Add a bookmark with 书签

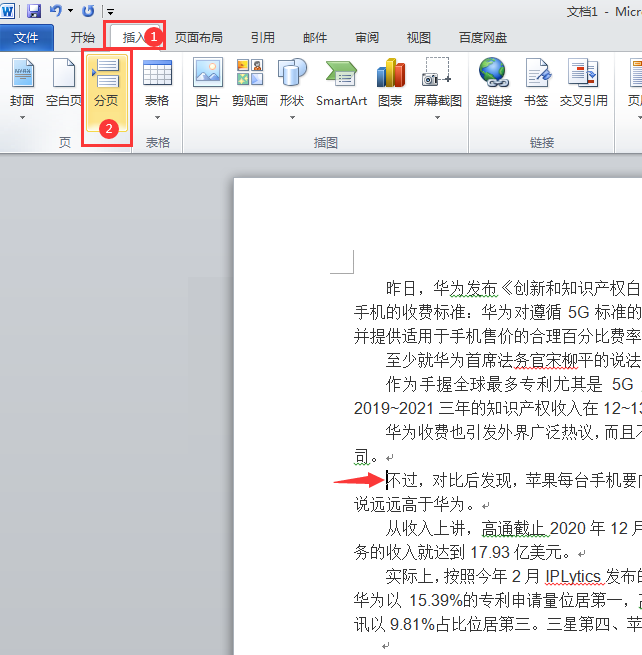tap(536, 83)
